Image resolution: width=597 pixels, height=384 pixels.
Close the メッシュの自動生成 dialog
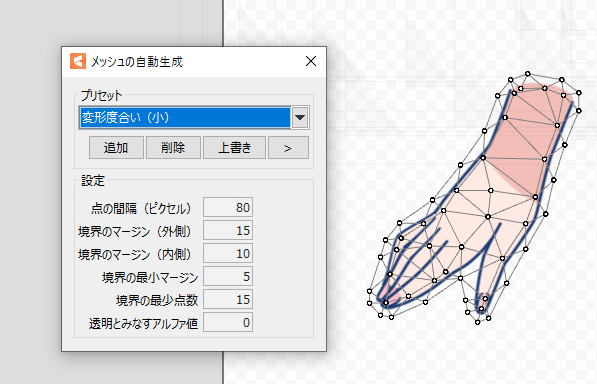311,61
